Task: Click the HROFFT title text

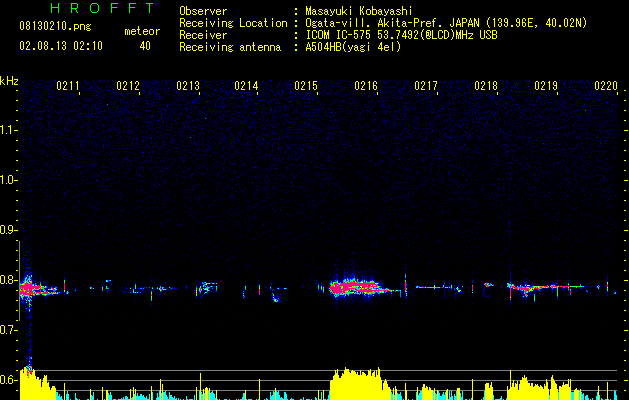Action: click(x=103, y=8)
